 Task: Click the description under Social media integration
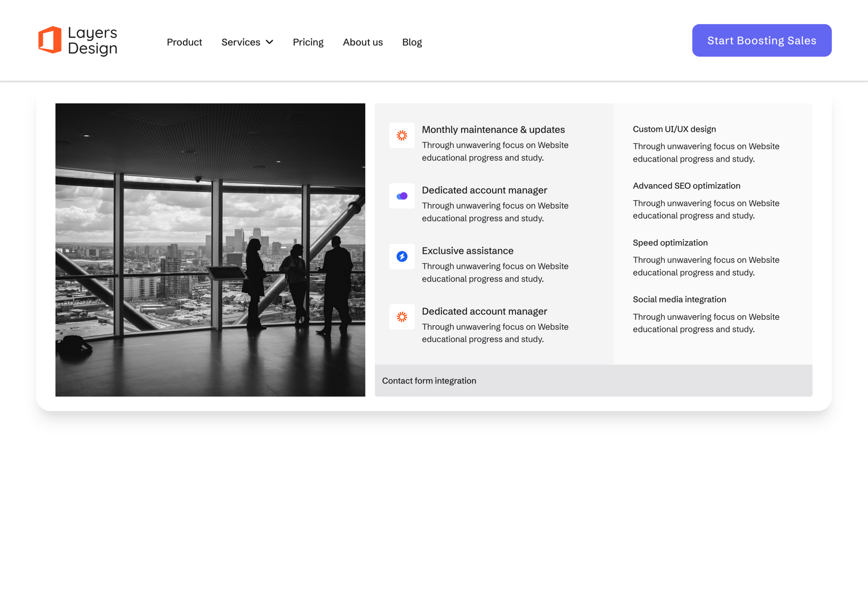coord(706,323)
